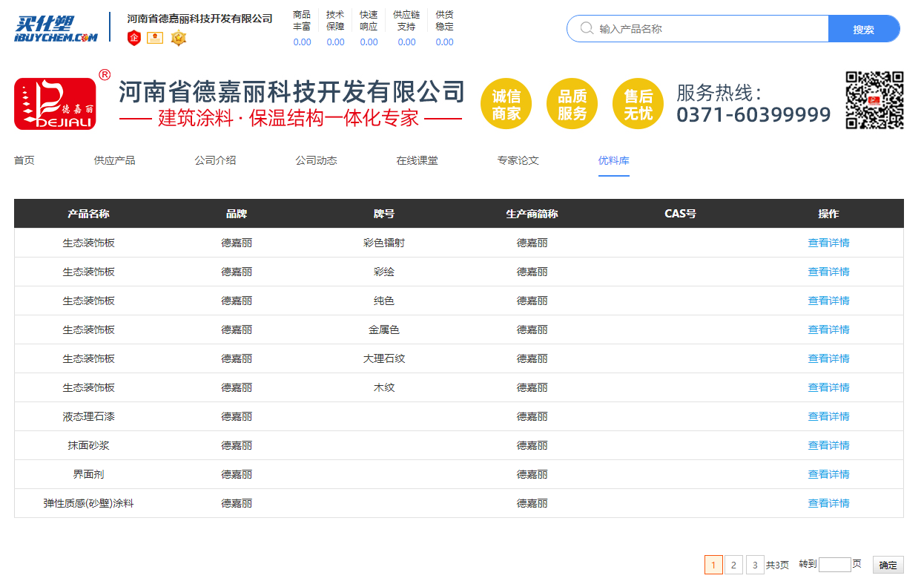Jump to page 3
The image size is (924, 587).
click(x=755, y=565)
